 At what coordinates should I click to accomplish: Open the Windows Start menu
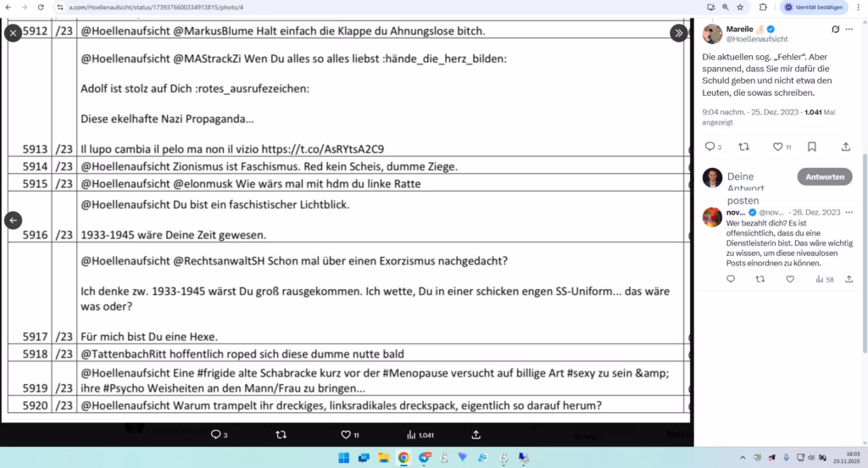coord(343,458)
